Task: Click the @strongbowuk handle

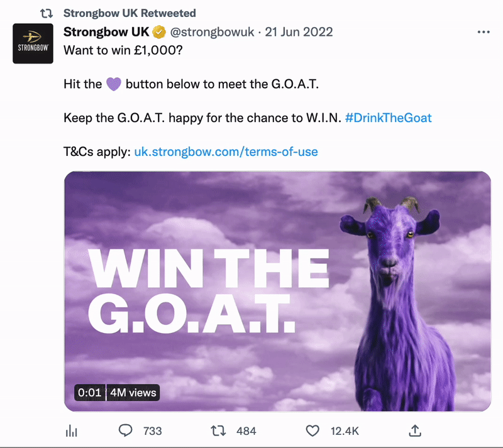Action: 212,32
